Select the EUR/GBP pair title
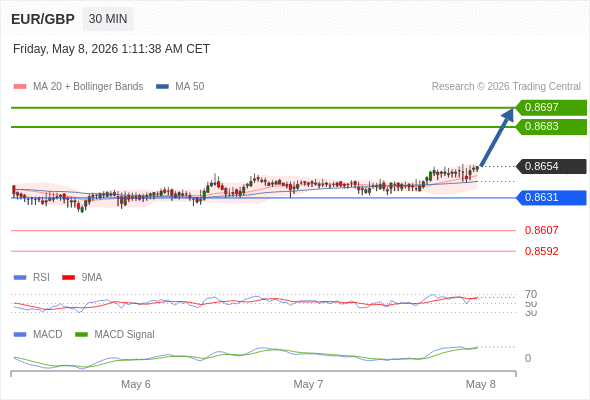The height and width of the screenshot is (400, 590). coord(43,19)
